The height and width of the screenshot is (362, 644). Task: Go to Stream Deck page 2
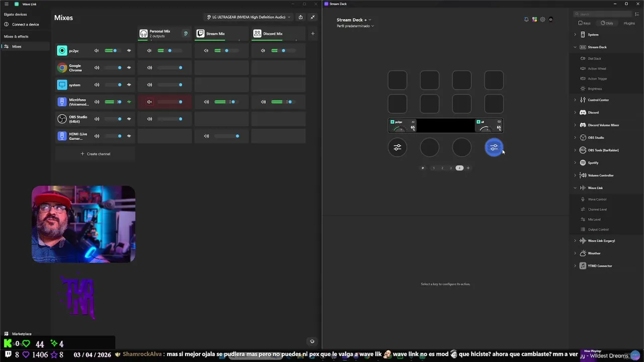click(x=442, y=168)
